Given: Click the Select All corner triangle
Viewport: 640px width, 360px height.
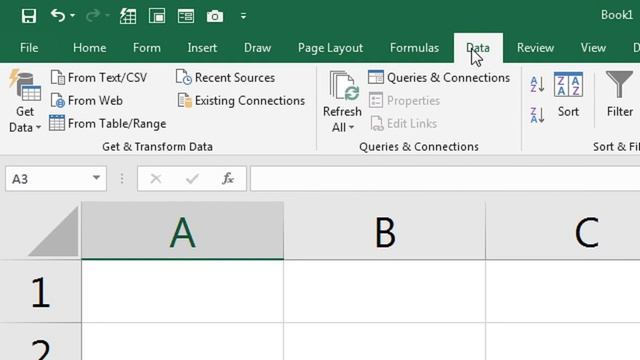Looking at the screenshot, I should (x=54, y=232).
